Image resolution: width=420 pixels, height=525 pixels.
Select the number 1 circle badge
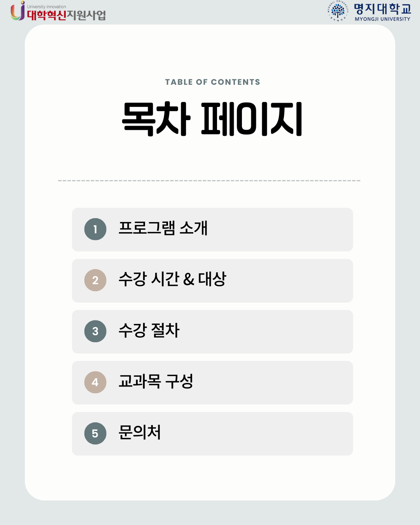click(x=95, y=229)
